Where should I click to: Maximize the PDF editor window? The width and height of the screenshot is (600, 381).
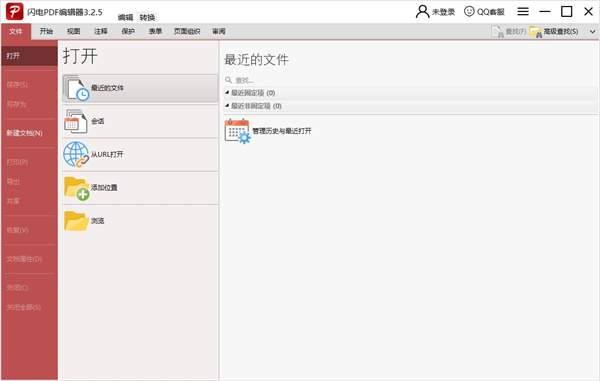[566, 11]
